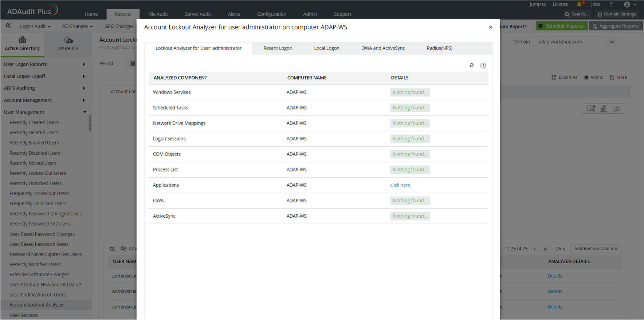Click the refresh view icon in toolbar
This screenshot has height=320, width=644.
pyautogui.click(x=616, y=109)
